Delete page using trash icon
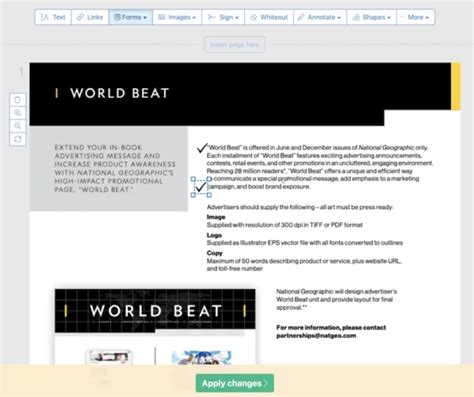The height and width of the screenshot is (397, 474). [18, 100]
